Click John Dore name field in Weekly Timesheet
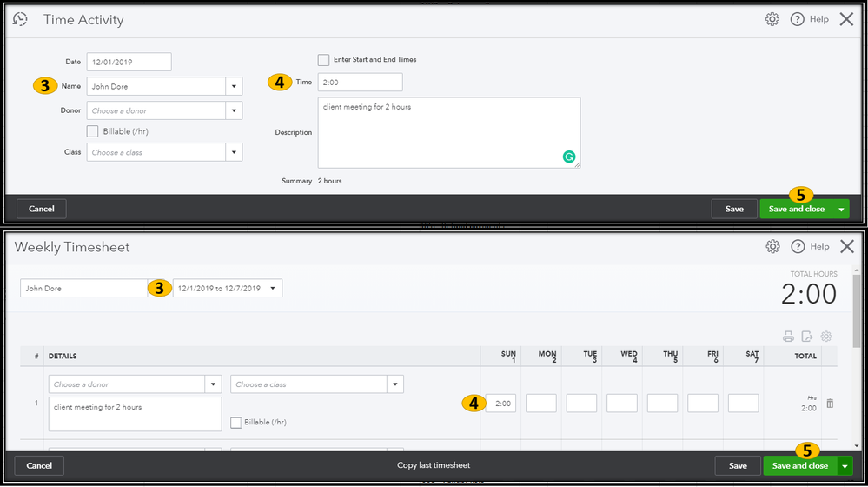 83,288
